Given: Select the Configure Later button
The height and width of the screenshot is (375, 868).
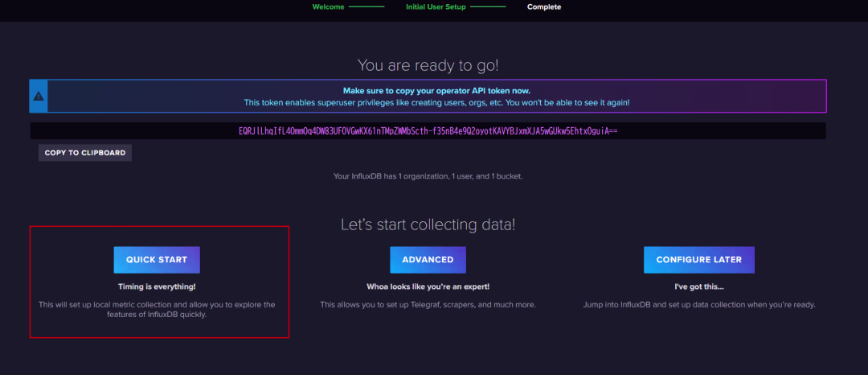Looking at the screenshot, I should click(699, 260).
